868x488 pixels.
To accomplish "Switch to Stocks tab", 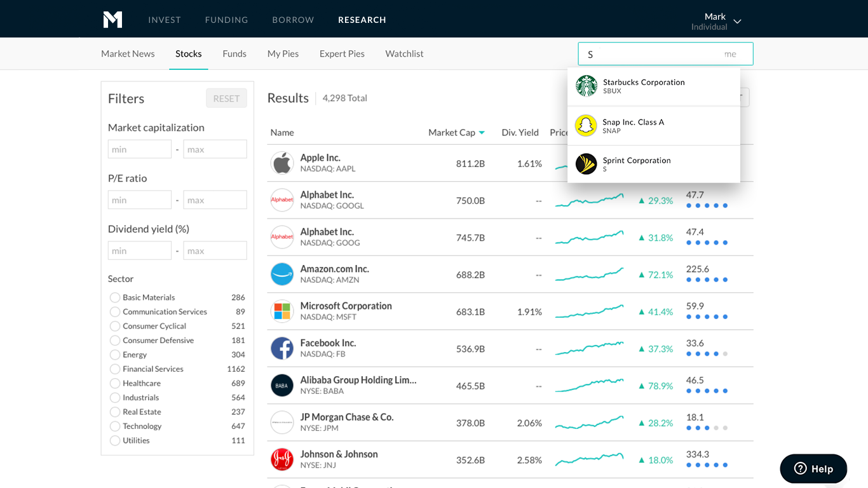I will pos(189,53).
